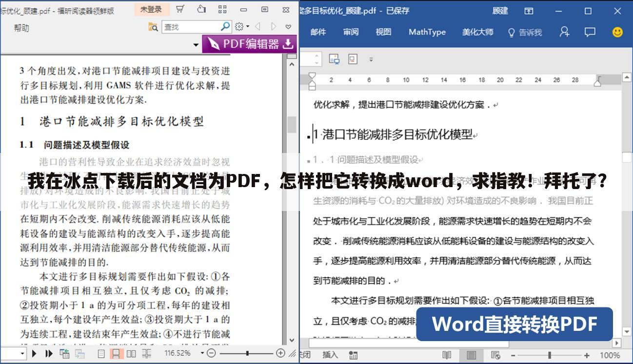Click the Foxit next page play arrow

[35, 353]
